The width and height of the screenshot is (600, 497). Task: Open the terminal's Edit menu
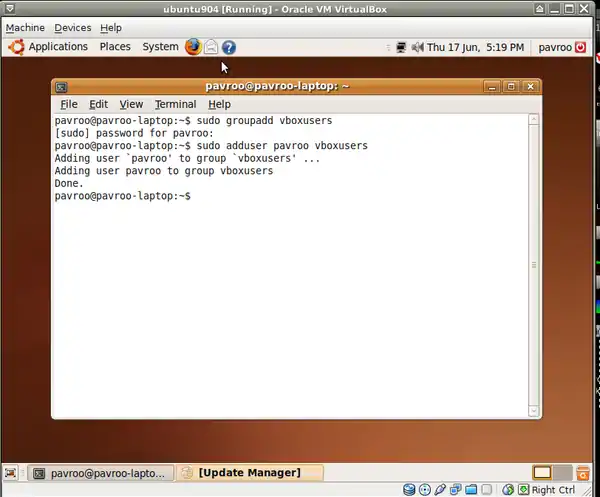pos(98,104)
